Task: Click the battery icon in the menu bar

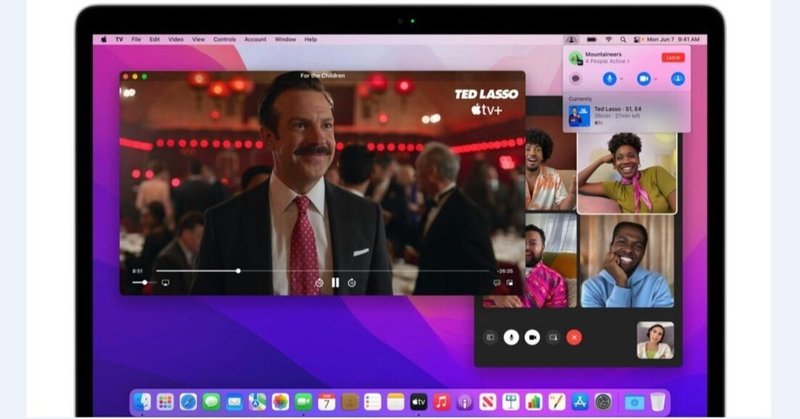Action: (x=591, y=39)
